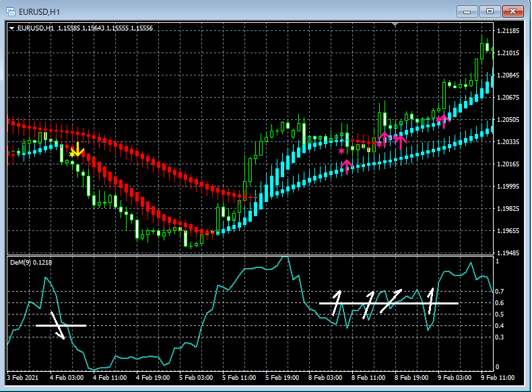Select the rightmost pink up arrow
This screenshot has height=392, width=532.
(x=444, y=121)
